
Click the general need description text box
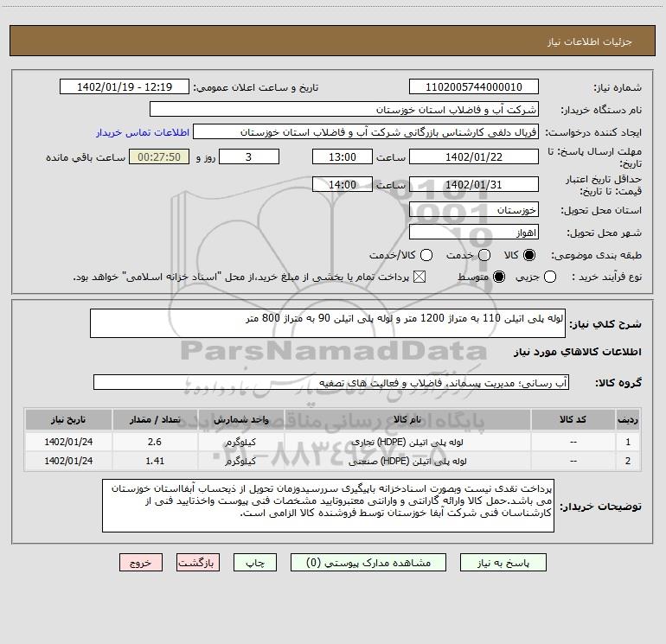328,323
